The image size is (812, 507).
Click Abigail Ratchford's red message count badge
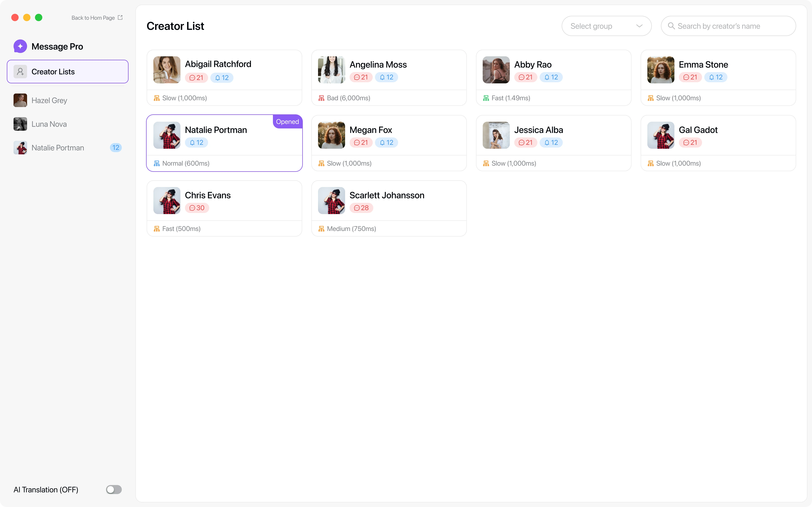(x=196, y=78)
